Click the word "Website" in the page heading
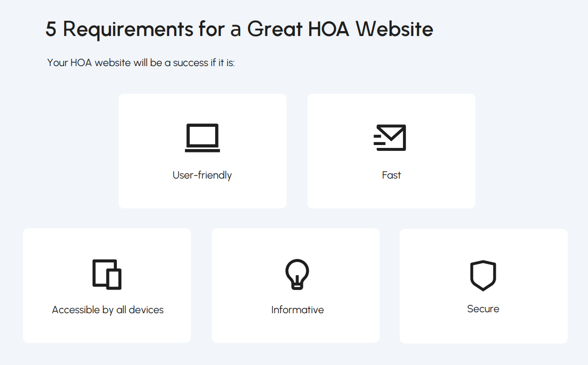 pos(395,29)
